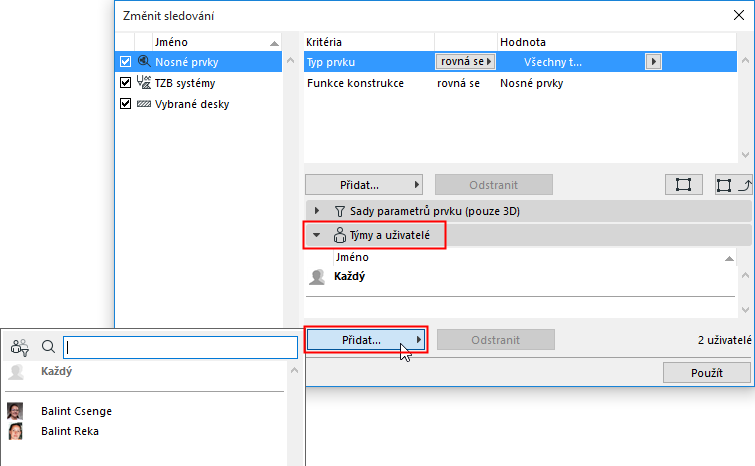Screen dimensions: 755x466
Task: Click the remove brackets icon button
Action: [x=733, y=185]
